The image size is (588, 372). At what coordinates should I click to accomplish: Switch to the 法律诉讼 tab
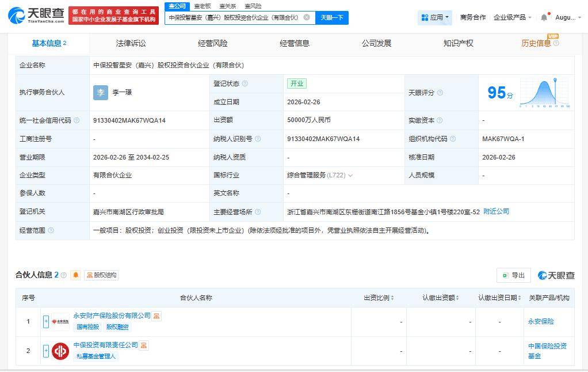click(x=131, y=43)
